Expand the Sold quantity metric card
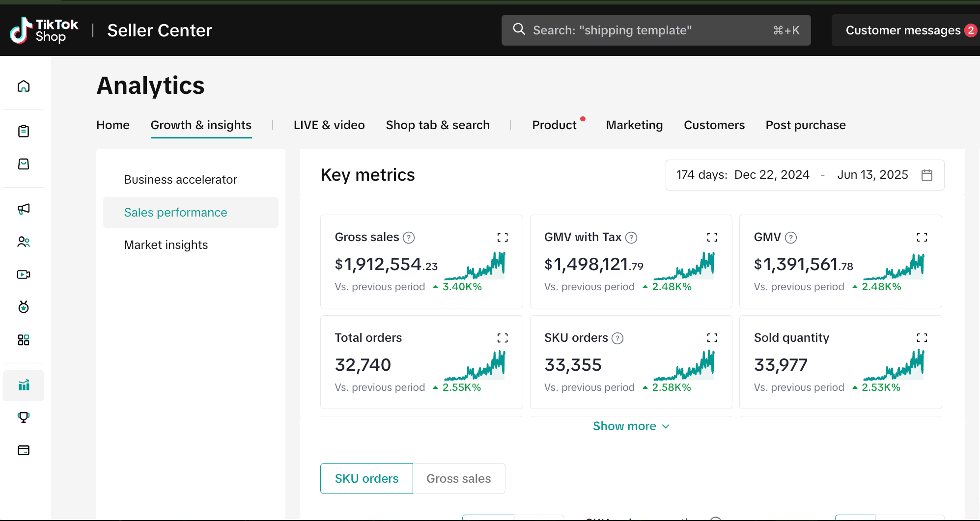This screenshot has width=980, height=521. click(x=922, y=338)
